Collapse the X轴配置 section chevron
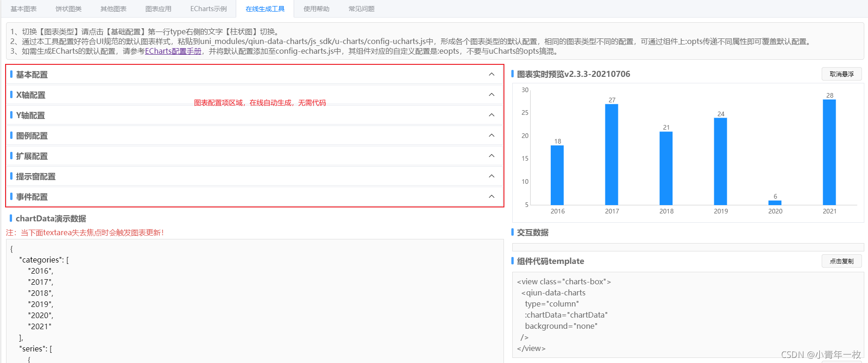Viewport: 868px width, 363px height. (491, 95)
